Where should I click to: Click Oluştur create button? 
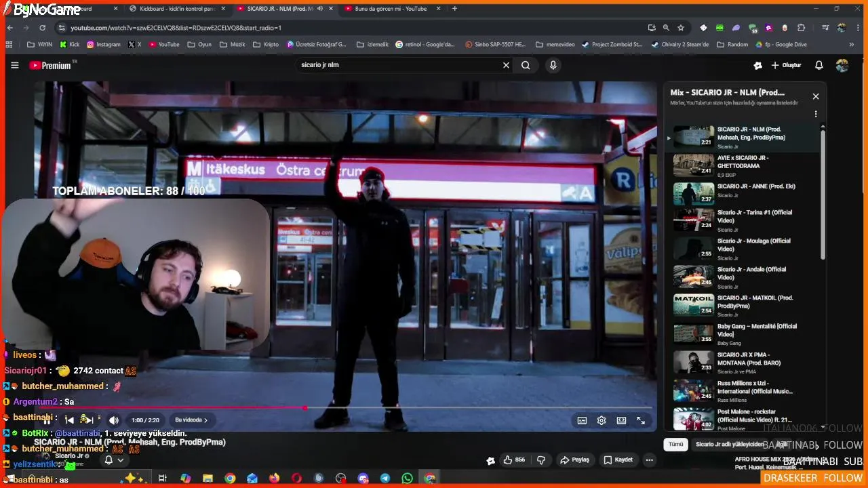click(x=786, y=65)
